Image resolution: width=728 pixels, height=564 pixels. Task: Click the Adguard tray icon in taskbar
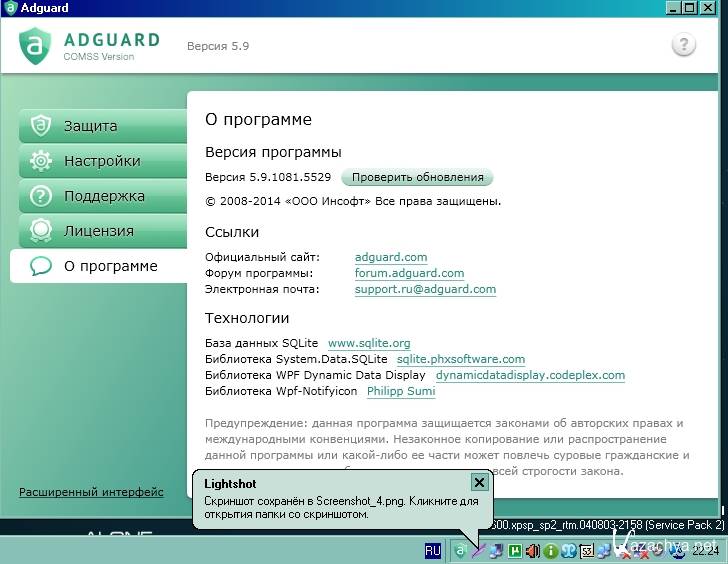[460, 550]
